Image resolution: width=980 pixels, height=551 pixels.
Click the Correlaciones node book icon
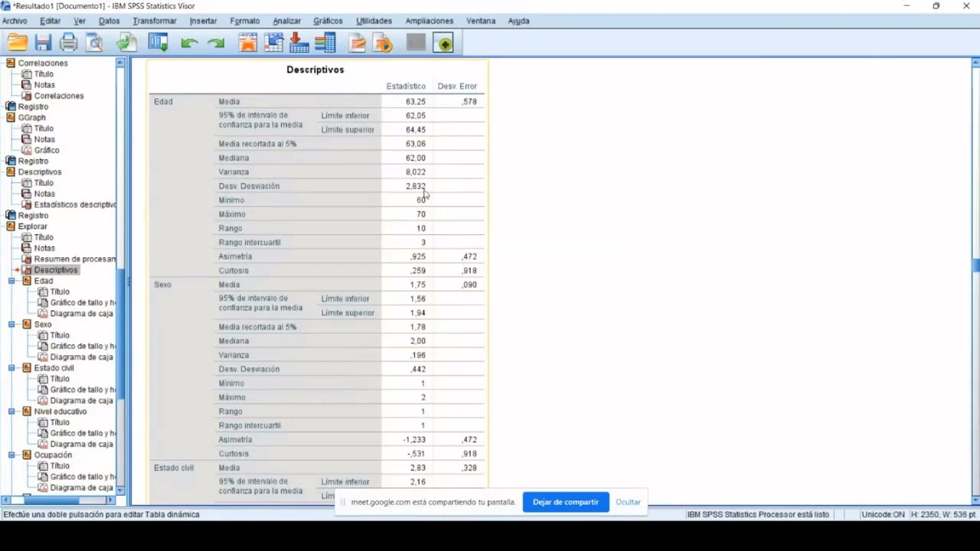click(11, 63)
